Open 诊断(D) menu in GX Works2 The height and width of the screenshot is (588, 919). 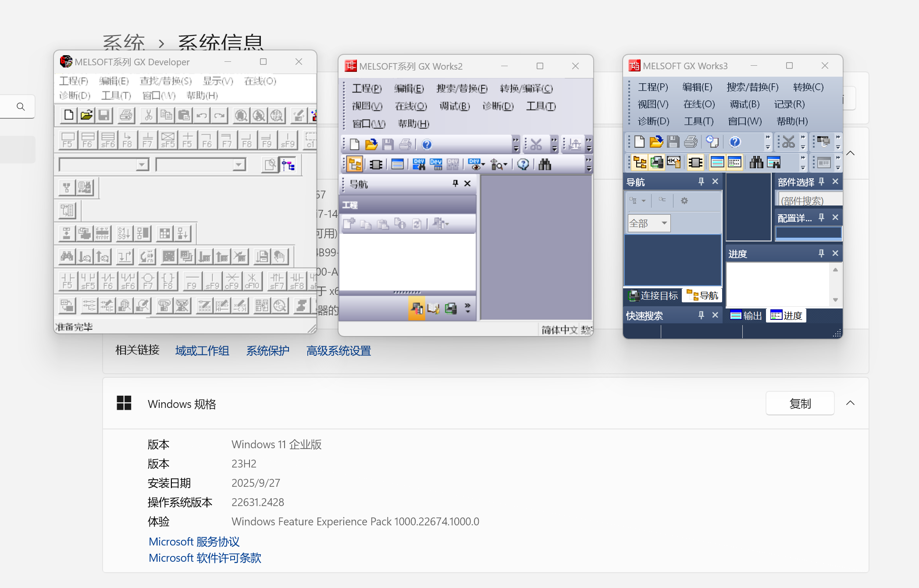[x=498, y=106]
